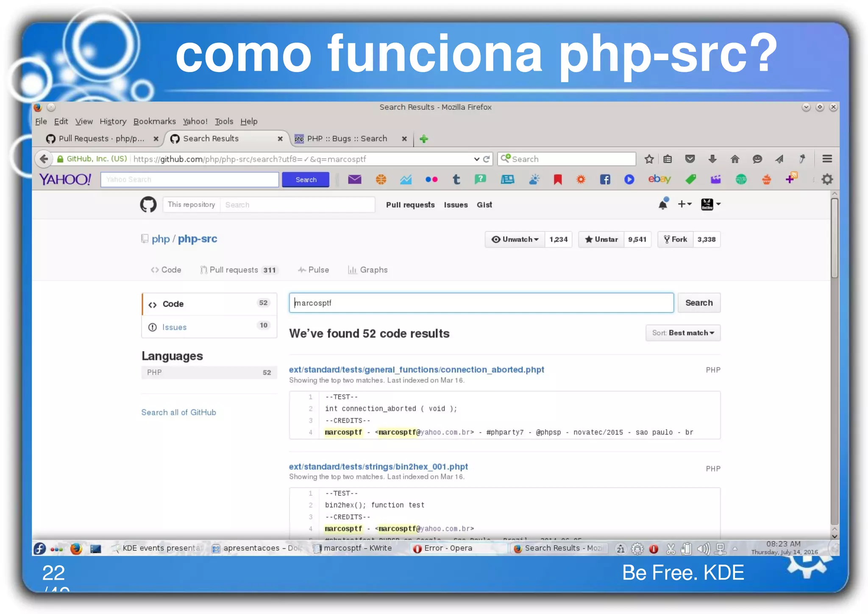
Task: Open the bookmarks list icon in toolbar
Action: (x=668, y=159)
